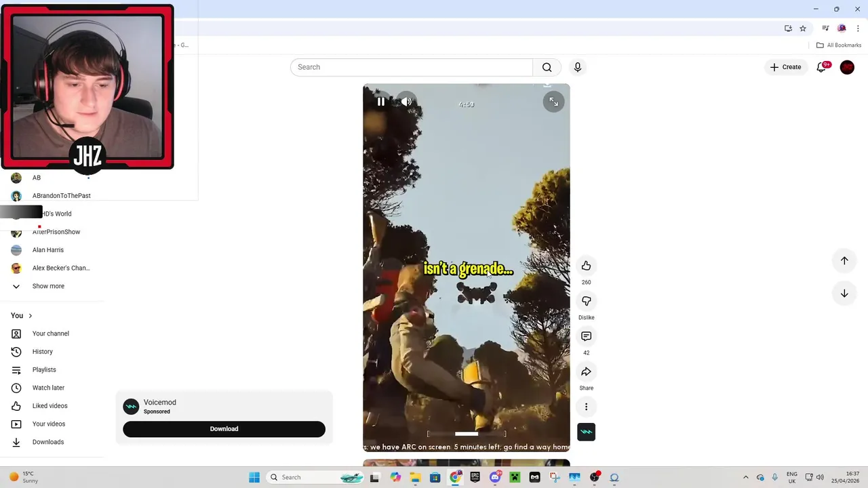This screenshot has height=488, width=868.
Task: Mute the Shorts video volume
Action: point(406,102)
